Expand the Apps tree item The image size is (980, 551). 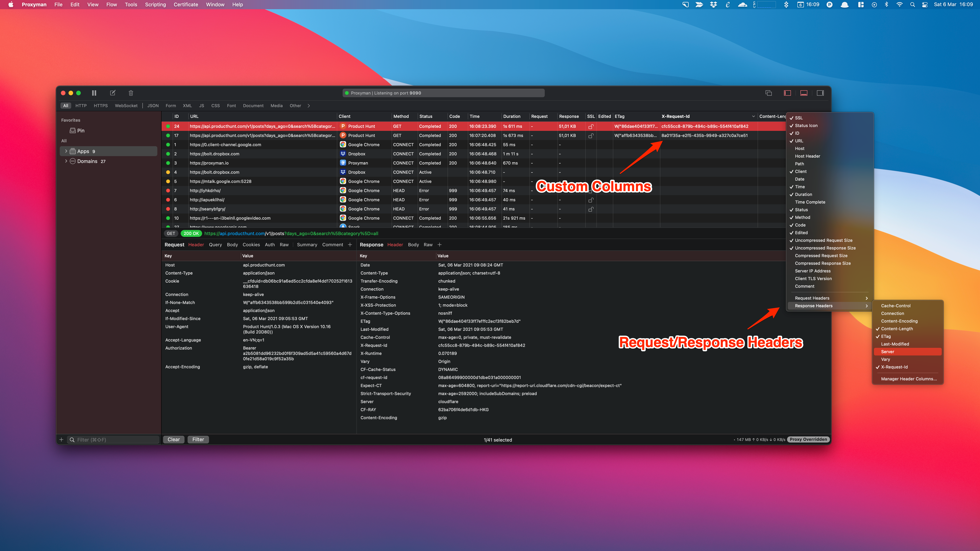(66, 151)
